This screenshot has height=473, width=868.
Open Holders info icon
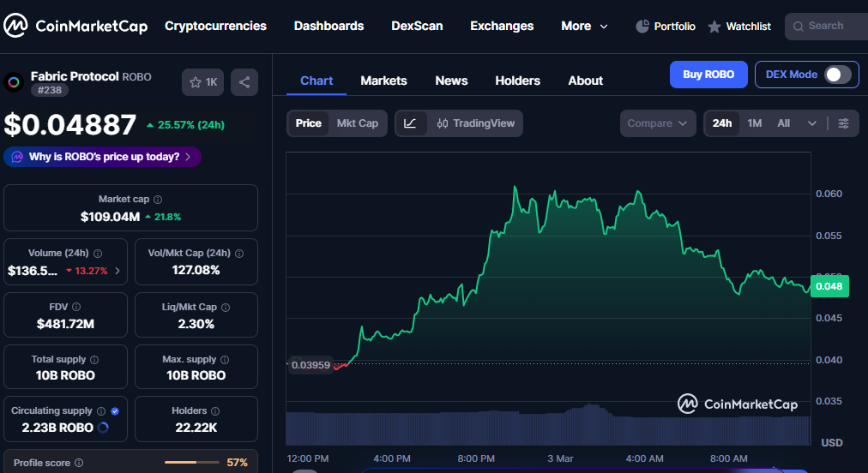coord(215,411)
